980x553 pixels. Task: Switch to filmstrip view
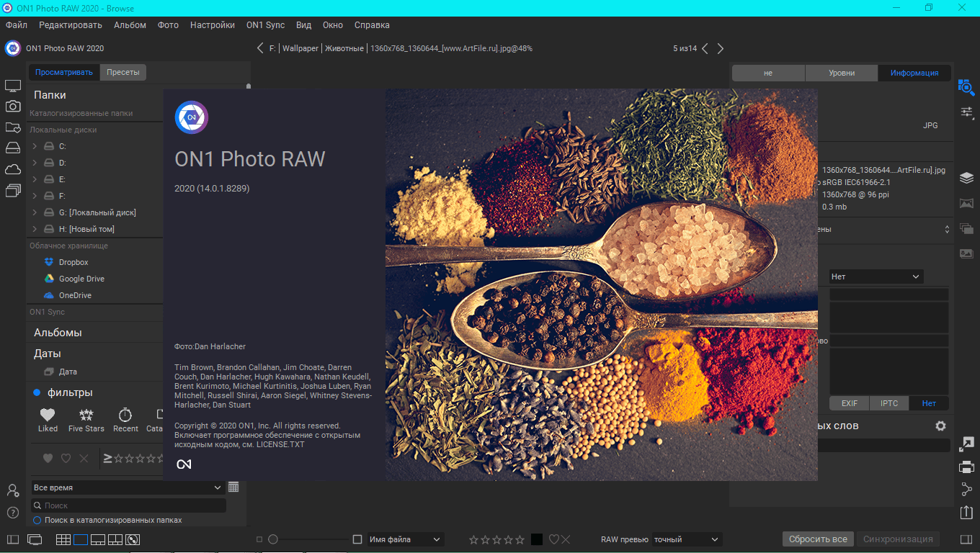pos(98,539)
